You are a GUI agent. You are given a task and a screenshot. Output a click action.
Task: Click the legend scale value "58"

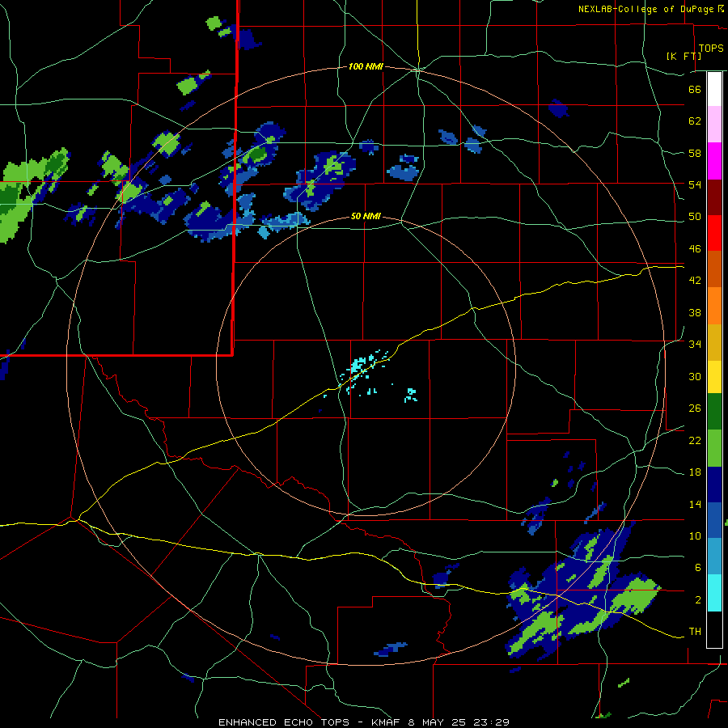[695, 153]
